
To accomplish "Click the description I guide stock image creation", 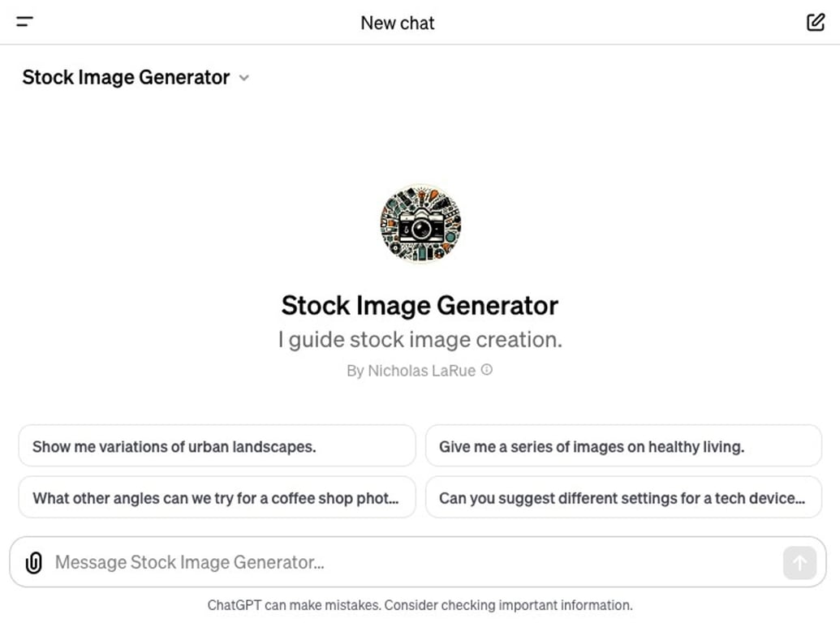I will point(419,339).
